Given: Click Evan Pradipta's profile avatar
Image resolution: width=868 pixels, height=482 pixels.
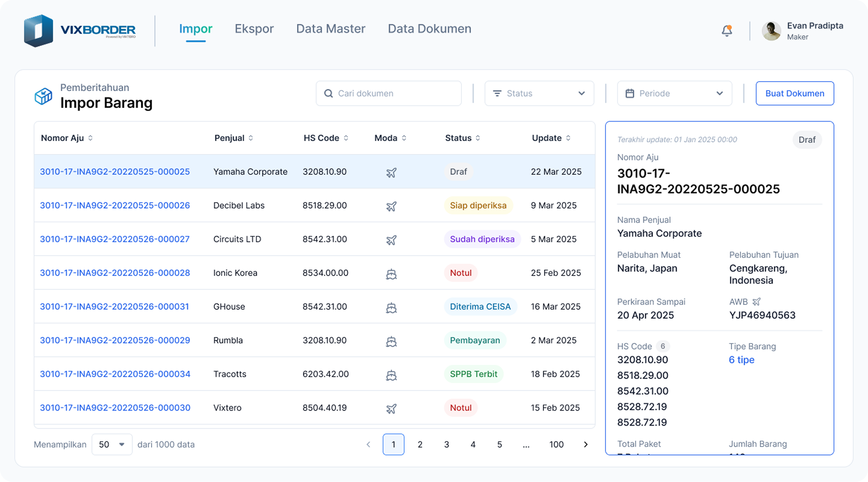Looking at the screenshot, I should click(771, 31).
